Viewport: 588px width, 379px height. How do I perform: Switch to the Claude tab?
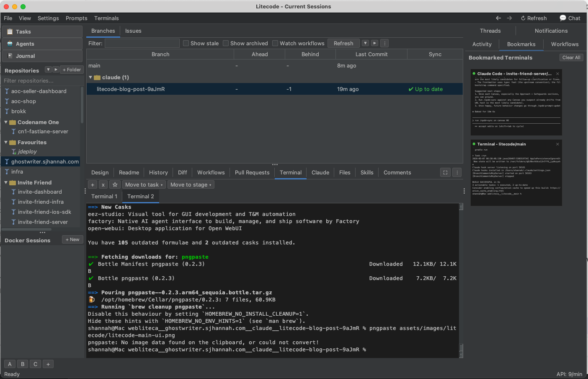pyautogui.click(x=320, y=172)
